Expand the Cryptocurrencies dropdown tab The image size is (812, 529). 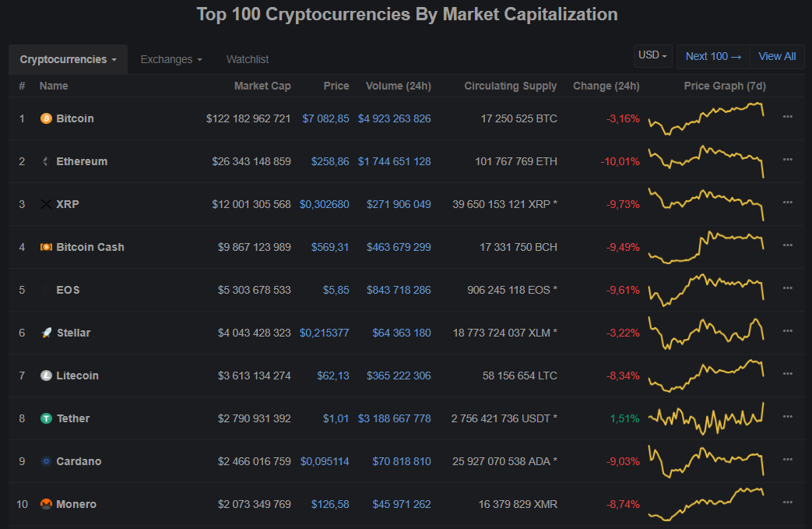point(69,59)
